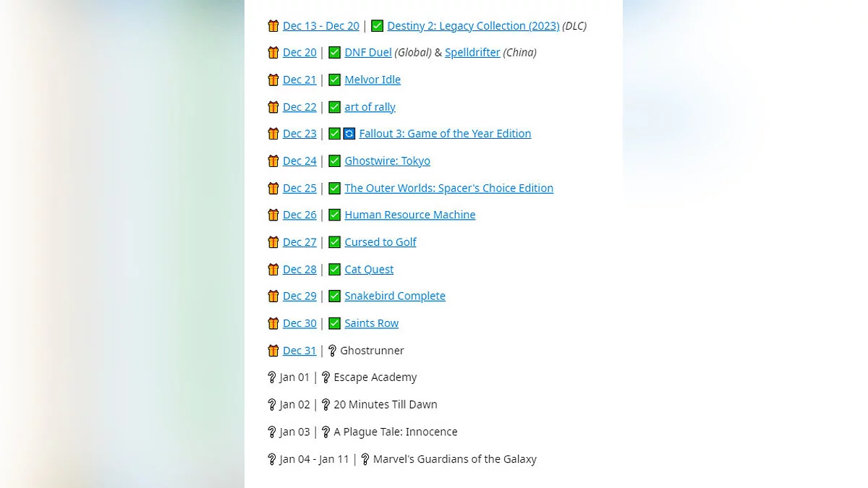Click green checkmark beside The Outer Worlds
The image size is (868, 488).
[335, 188]
